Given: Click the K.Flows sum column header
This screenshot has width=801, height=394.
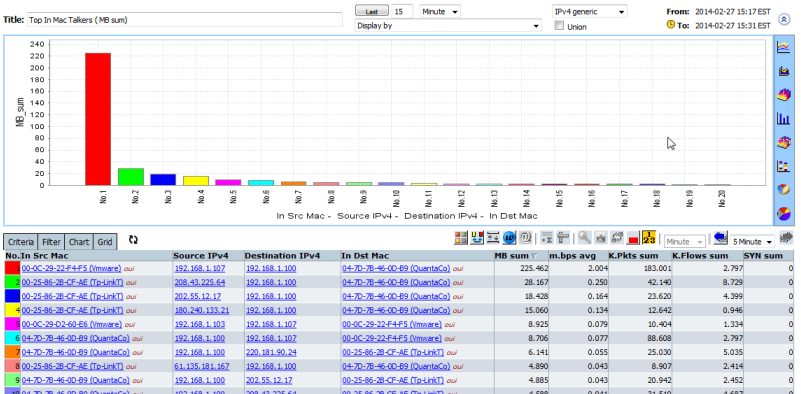Looking at the screenshot, I should pyautogui.click(x=708, y=256).
